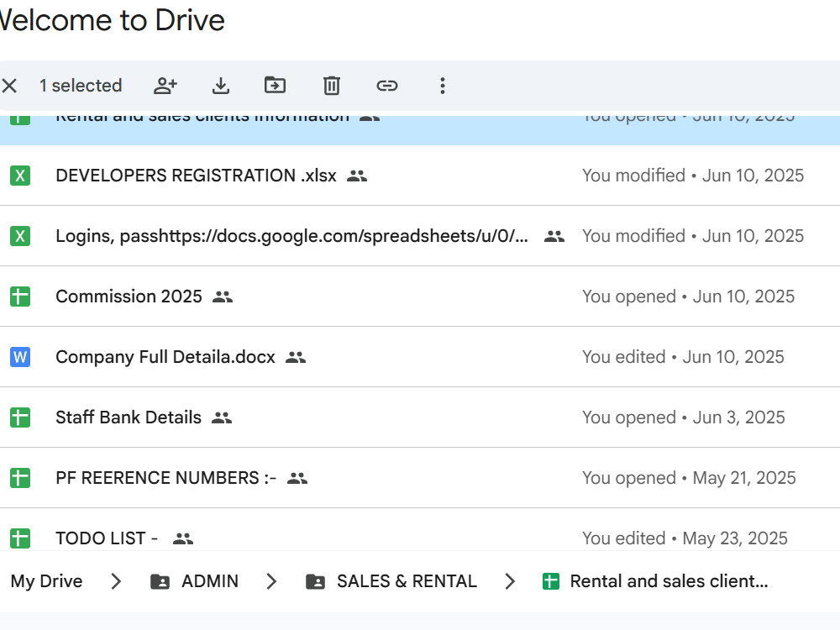The image size is (840, 630).
Task: Click chevron after My Drive breadcrumb
Action: (116, 581)
